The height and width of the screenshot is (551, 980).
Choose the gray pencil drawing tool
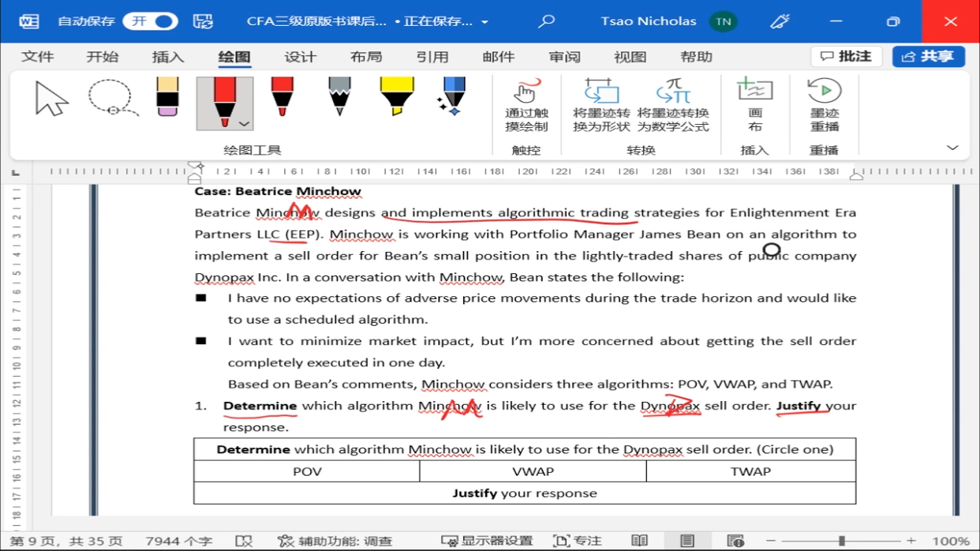pyautogui.click(x=339, y=98)
